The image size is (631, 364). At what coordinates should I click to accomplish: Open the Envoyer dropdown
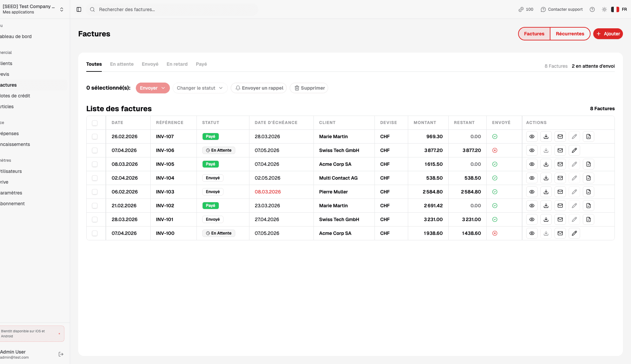[x=152, y=88]
